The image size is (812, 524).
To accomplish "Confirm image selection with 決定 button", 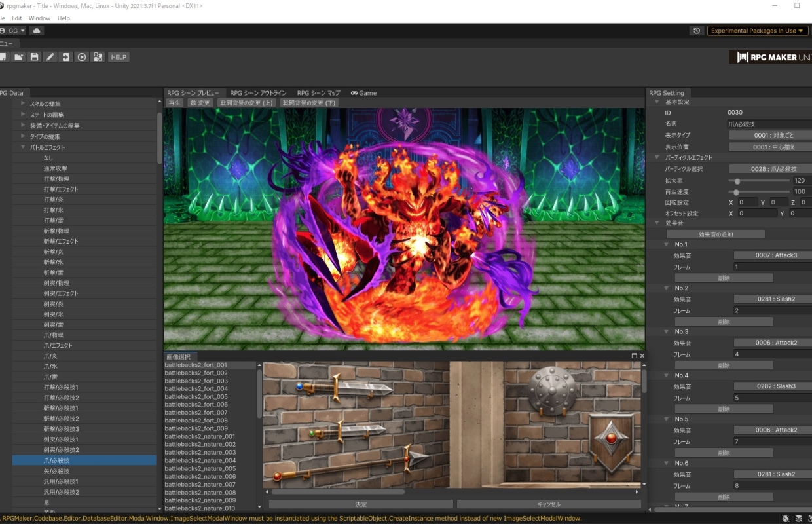I will [x=361, y=504].
